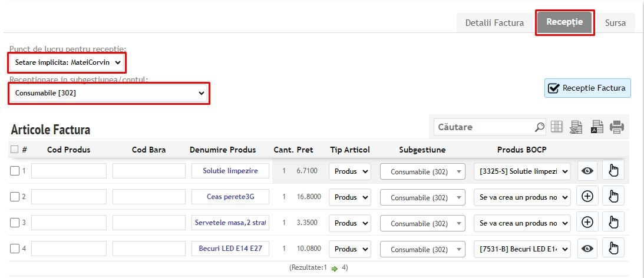Image resolution: width=644 pixels, height=278 pixels.
Task: Open the Solutie limpezire product name
Action: pos(230,171)
